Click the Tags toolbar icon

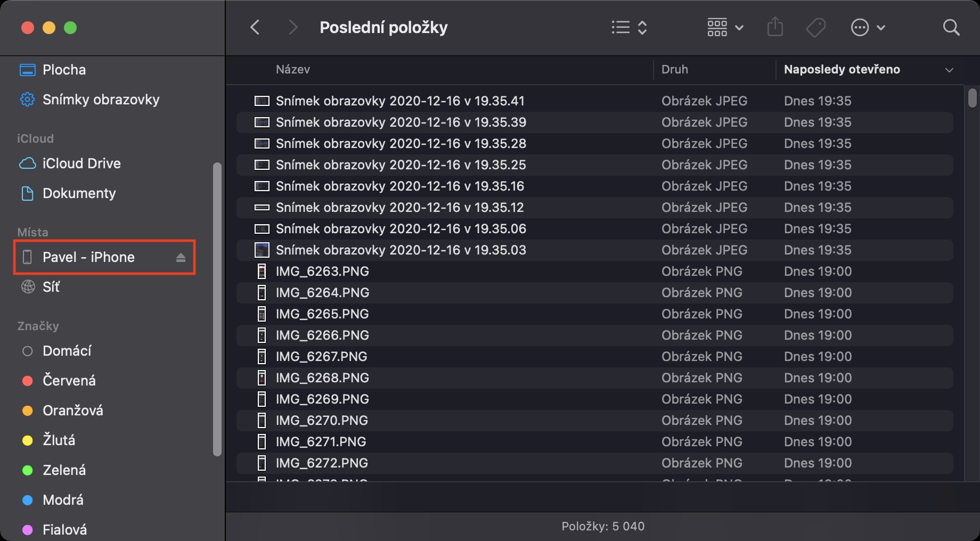(815, 28)
